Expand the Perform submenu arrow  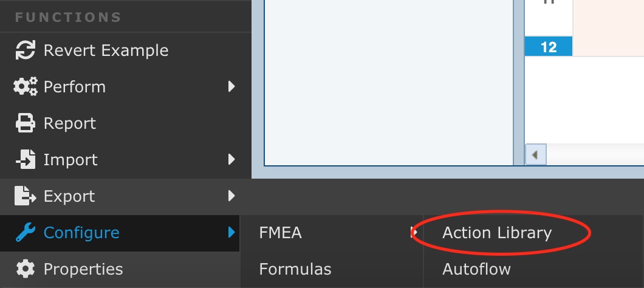click(231, 87)
